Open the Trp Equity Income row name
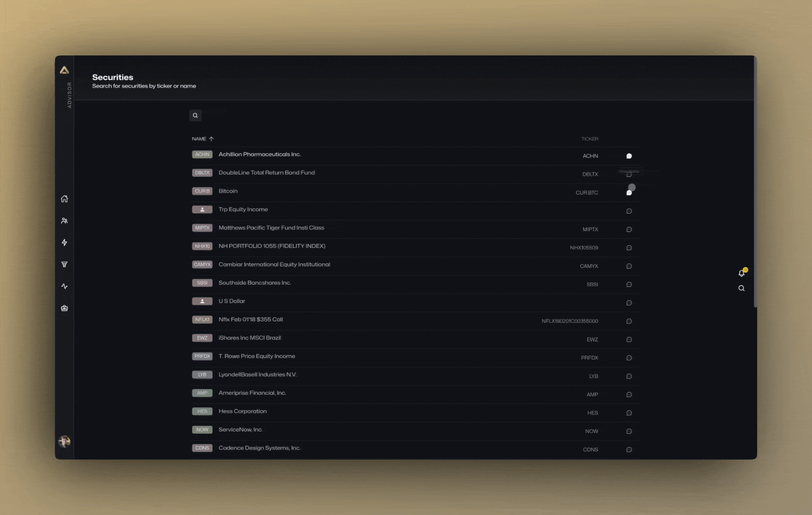 pyautogui.click(x=244, y=209)
